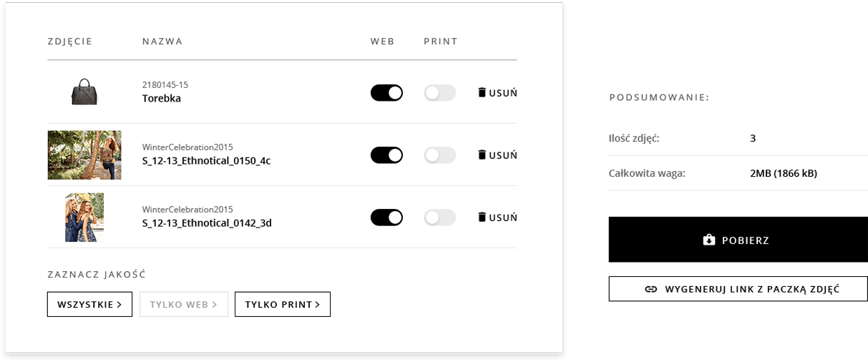Click the Torebka item name
Screen dimensions: 868x362
click(x=162, y=99)
